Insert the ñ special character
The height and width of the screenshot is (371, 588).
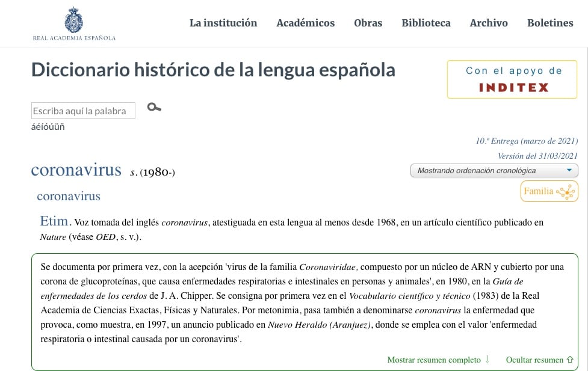[61, 127]
